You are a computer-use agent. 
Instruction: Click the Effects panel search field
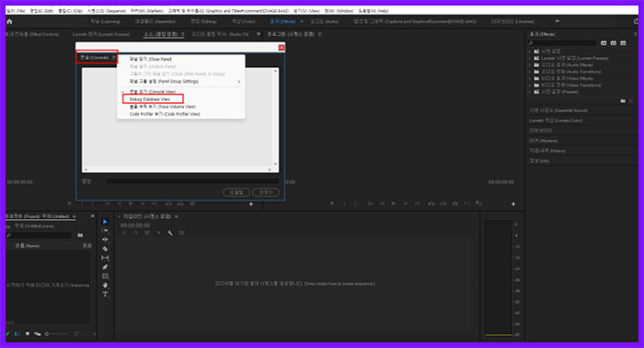(562, 42)
